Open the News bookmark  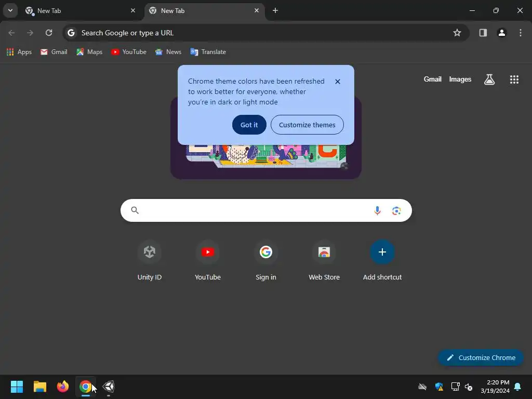168,52
